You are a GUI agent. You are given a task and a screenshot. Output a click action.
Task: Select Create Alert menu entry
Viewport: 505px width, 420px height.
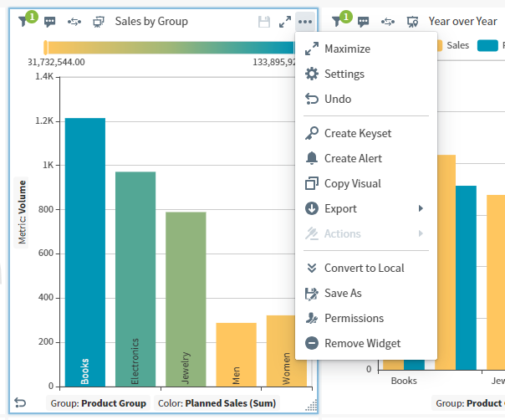353,159
